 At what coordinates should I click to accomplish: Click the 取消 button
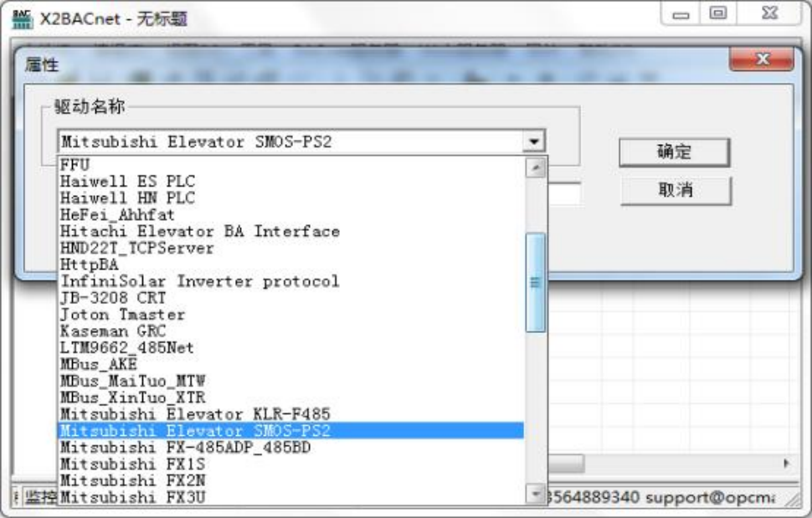pos(676,191)
